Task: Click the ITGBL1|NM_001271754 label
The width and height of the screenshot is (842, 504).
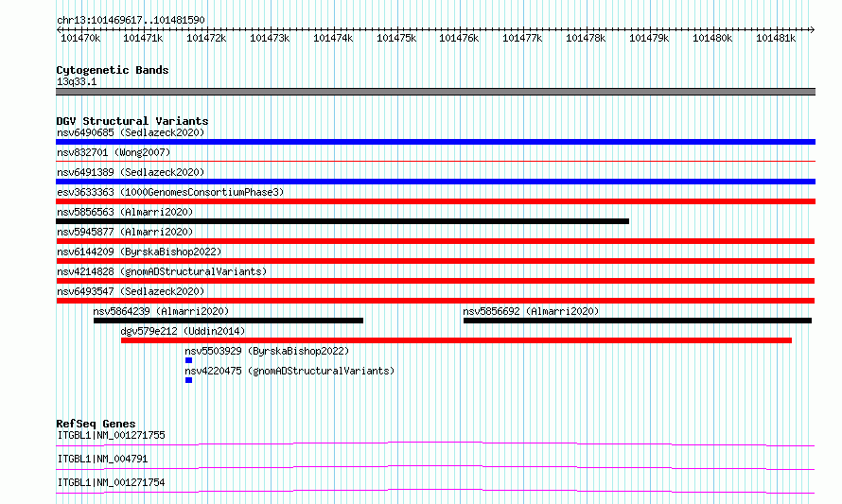Action: click(111, 482)
